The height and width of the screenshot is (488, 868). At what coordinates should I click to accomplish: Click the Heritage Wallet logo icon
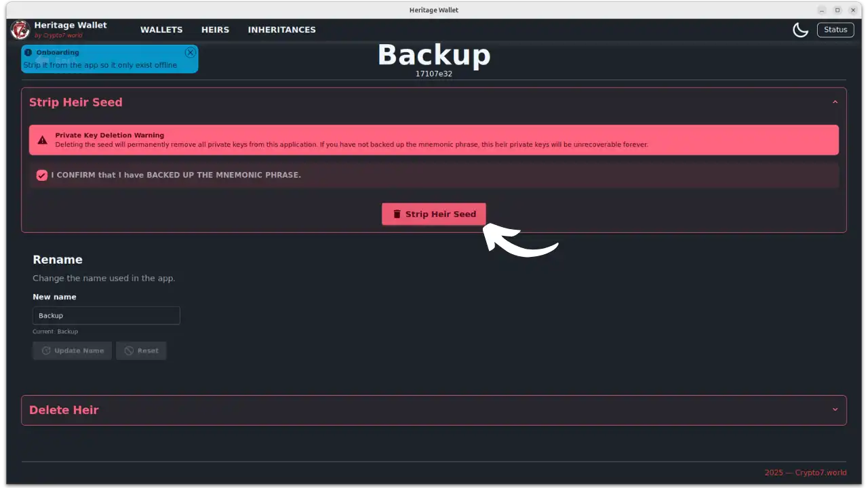pyautogui.click(x=20, y=30)
